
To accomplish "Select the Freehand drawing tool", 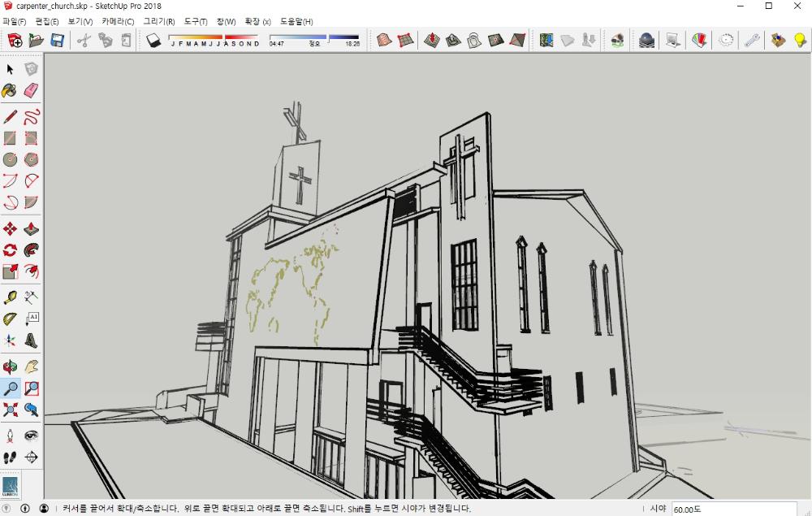I will 31,116.
